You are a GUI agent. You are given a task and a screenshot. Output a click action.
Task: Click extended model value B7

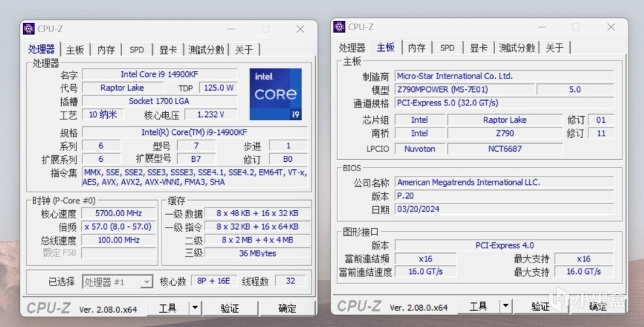196,158
